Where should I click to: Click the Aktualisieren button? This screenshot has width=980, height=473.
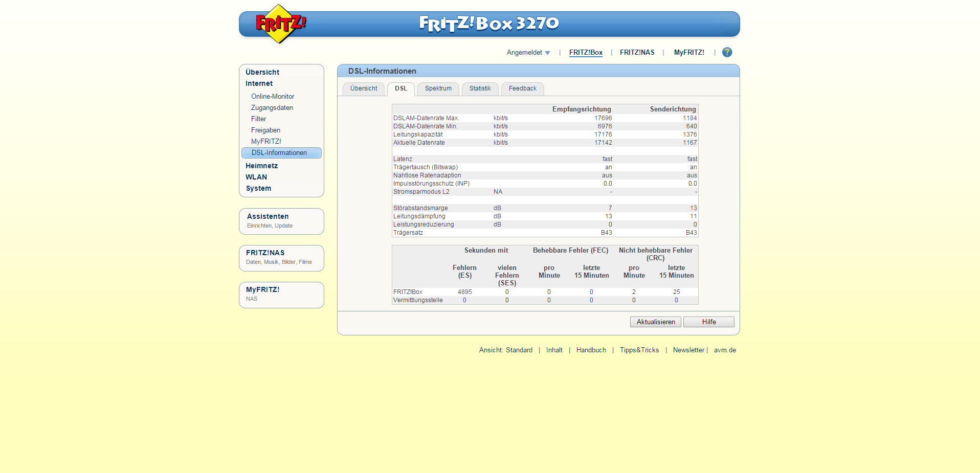click(x=656, y=322)
